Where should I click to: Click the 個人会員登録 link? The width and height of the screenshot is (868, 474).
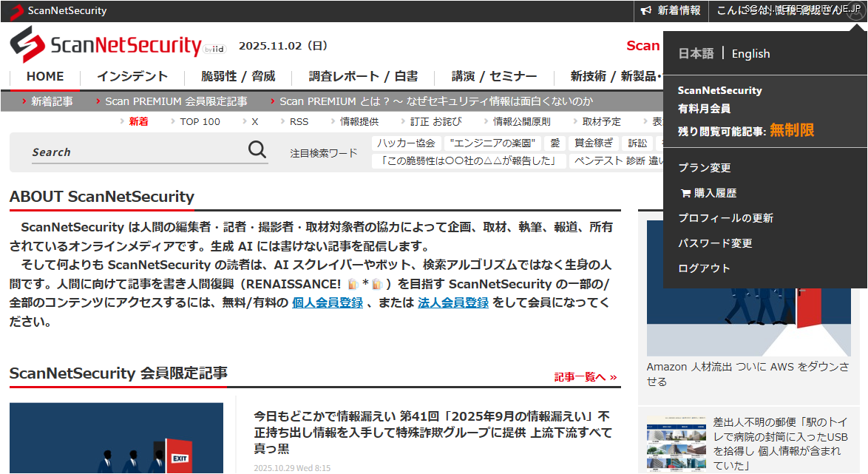tap(326, 302)
